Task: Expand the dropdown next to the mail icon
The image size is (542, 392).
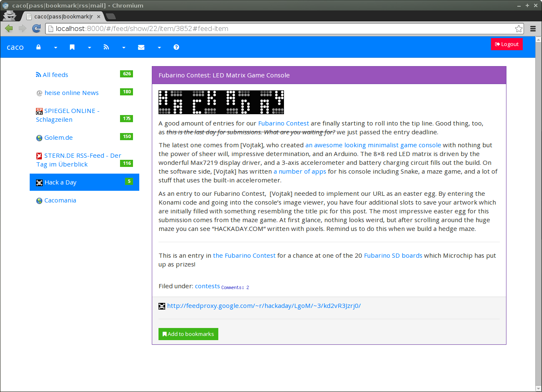Action: pyautogui.click(x=159, y=48)
